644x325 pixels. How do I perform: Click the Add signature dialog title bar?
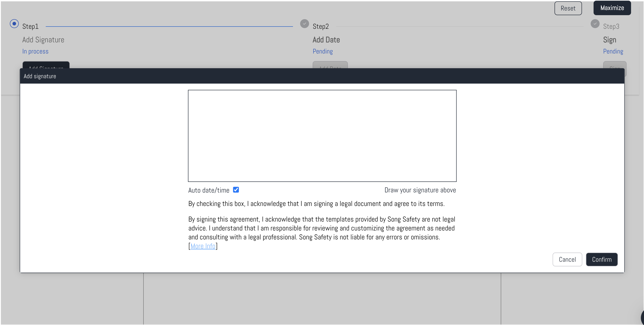322,76
